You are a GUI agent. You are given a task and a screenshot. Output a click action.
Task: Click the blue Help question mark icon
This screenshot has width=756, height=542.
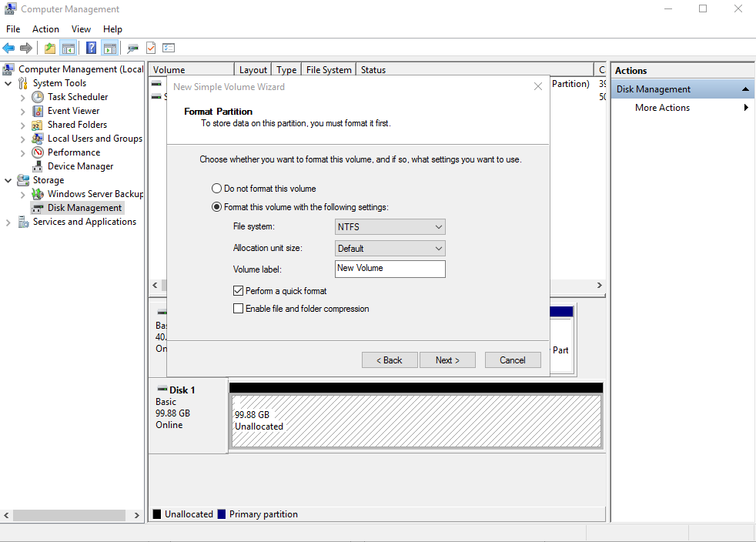pos(91,48)
